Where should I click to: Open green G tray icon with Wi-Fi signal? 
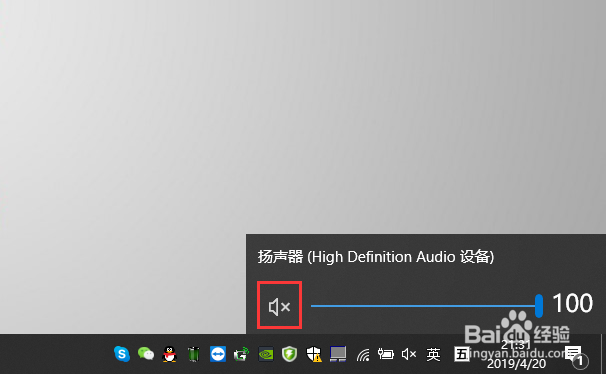(x=242, y=354)
